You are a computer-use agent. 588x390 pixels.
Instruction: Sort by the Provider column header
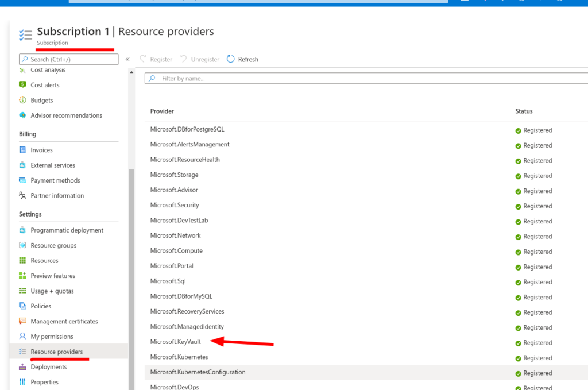(x=162, y=111)
